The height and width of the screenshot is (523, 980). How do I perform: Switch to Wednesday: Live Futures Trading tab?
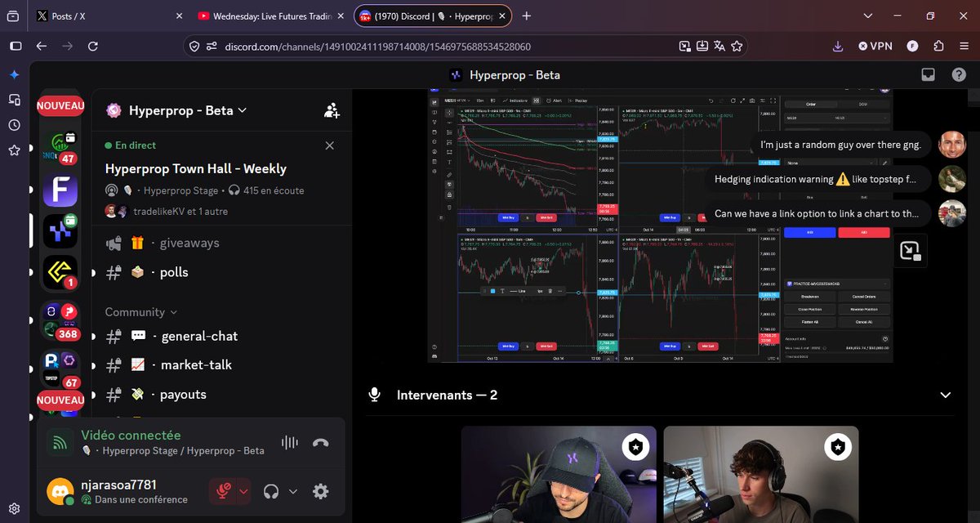(269, 16)
